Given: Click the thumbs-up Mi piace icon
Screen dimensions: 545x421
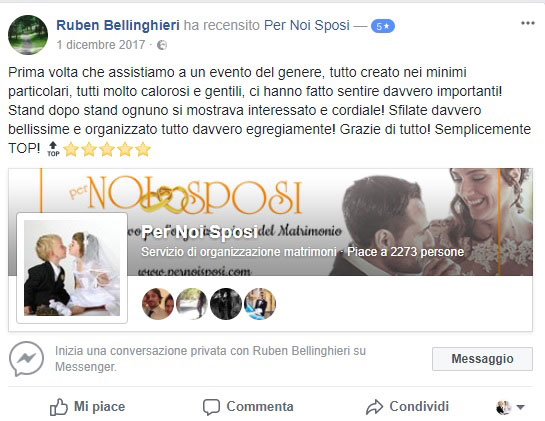Looking at the screenshot, I should coord(58,407).
